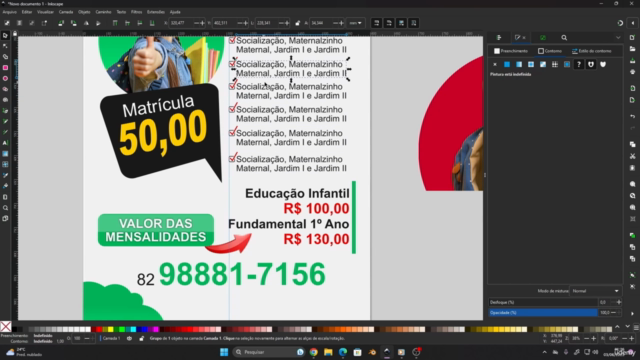Viewport: 640px width, 360px height.
Task: Open the Extensões menu
Action: [156, 12]
